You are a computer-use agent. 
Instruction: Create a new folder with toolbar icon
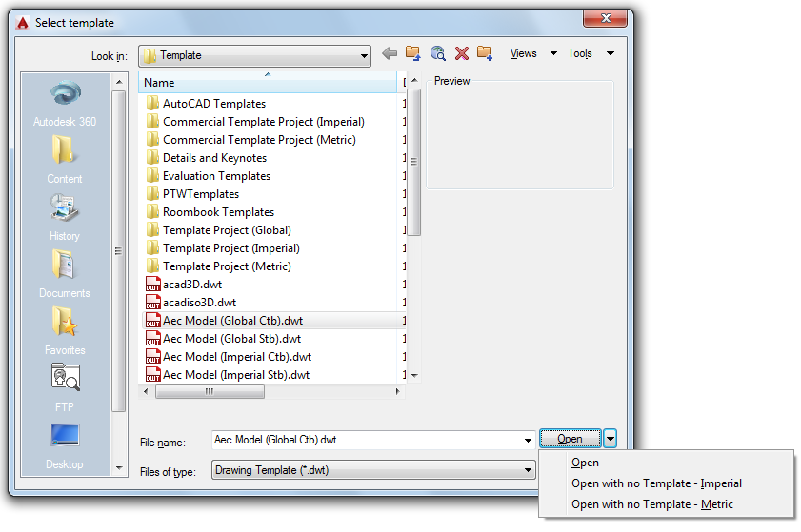click(484, 53)
